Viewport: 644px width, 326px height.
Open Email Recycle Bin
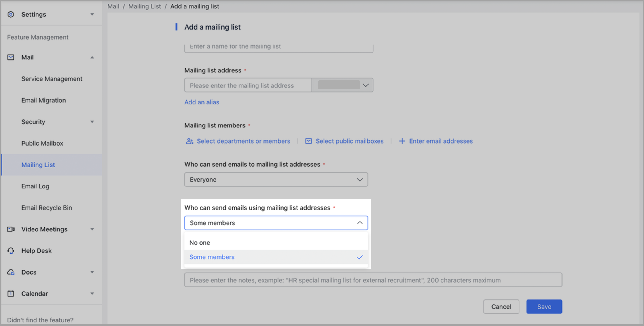point(47,208)
